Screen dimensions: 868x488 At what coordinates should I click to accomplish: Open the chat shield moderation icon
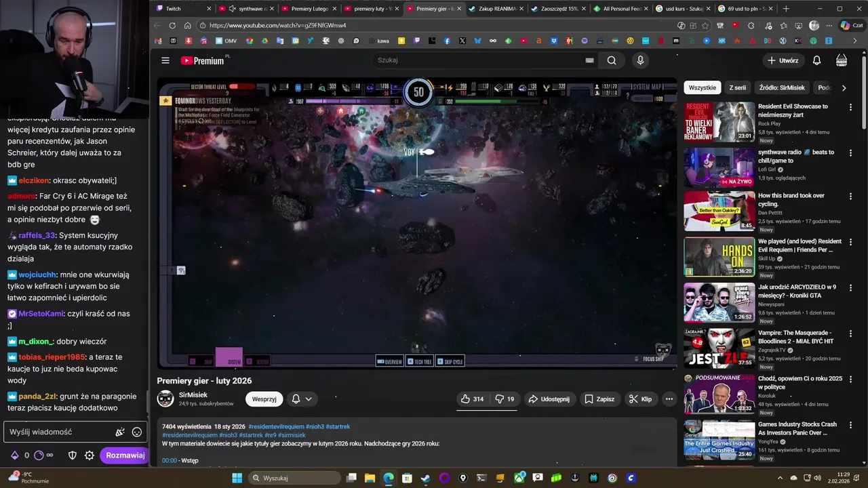[x=73, y=455]
